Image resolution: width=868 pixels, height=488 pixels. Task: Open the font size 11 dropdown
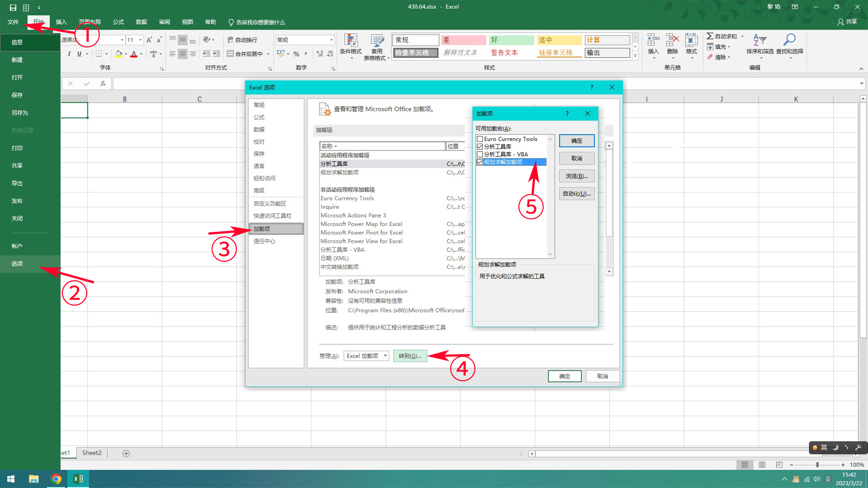pyautogui.click(x=140, y=40)
